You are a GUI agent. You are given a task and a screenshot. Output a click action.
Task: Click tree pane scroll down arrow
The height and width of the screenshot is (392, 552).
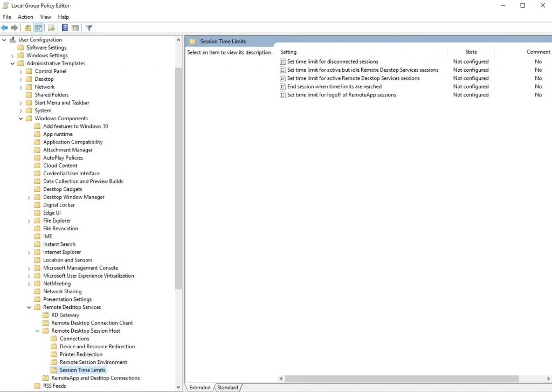click(x=178, y=387)
